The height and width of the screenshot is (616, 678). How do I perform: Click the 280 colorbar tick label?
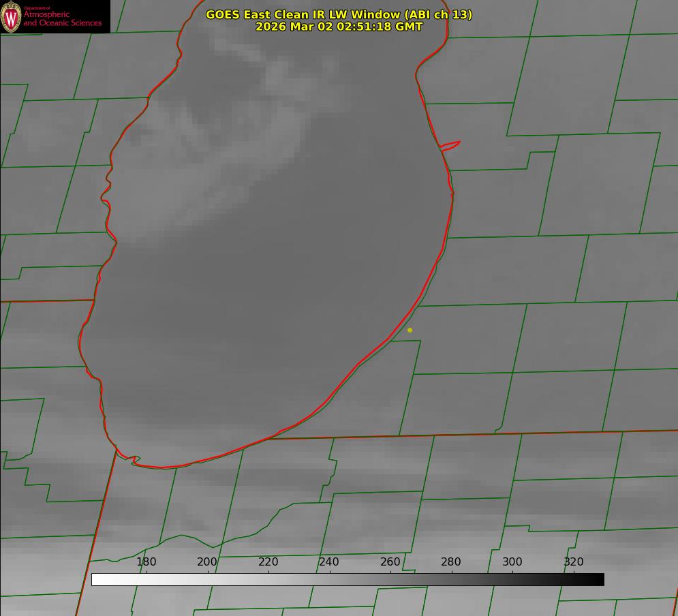click(x=451, y=562)
